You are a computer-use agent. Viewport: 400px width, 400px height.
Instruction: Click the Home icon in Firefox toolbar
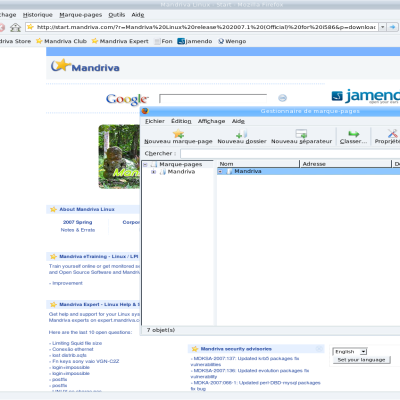(x=15, y=27)
